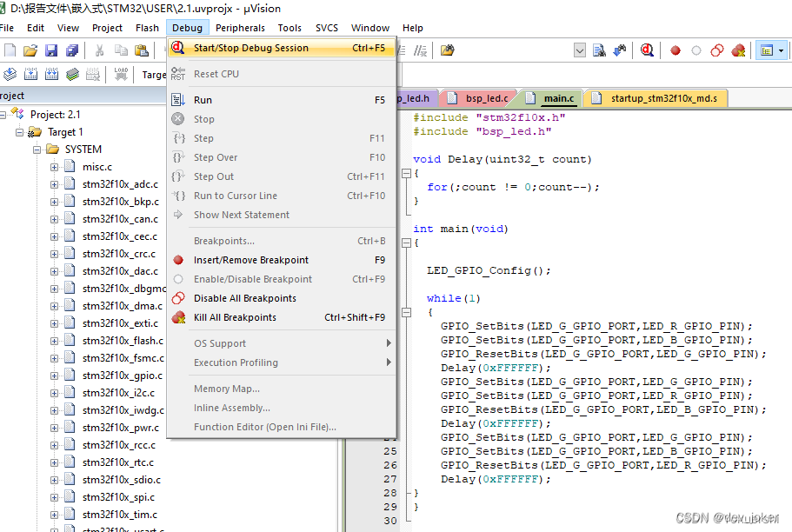
Task: Collapse the while loop code fold
Action: [406, 312]
